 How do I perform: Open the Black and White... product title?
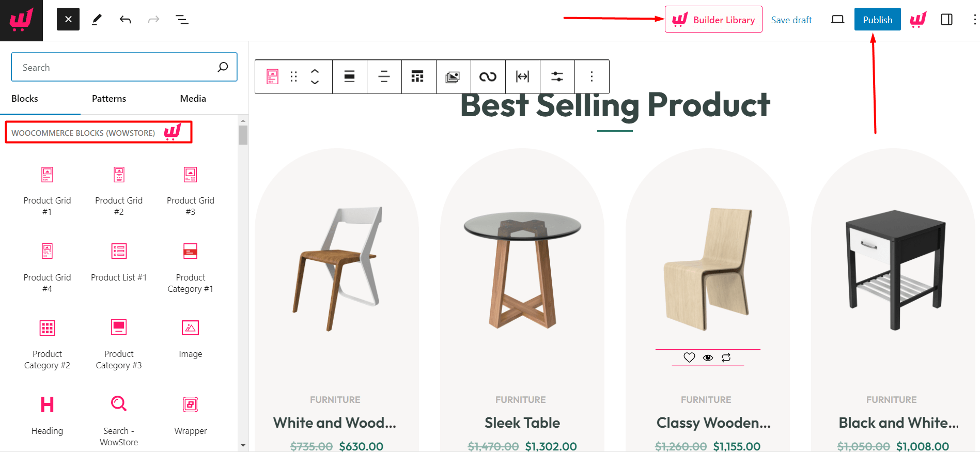tap(898, 423)
